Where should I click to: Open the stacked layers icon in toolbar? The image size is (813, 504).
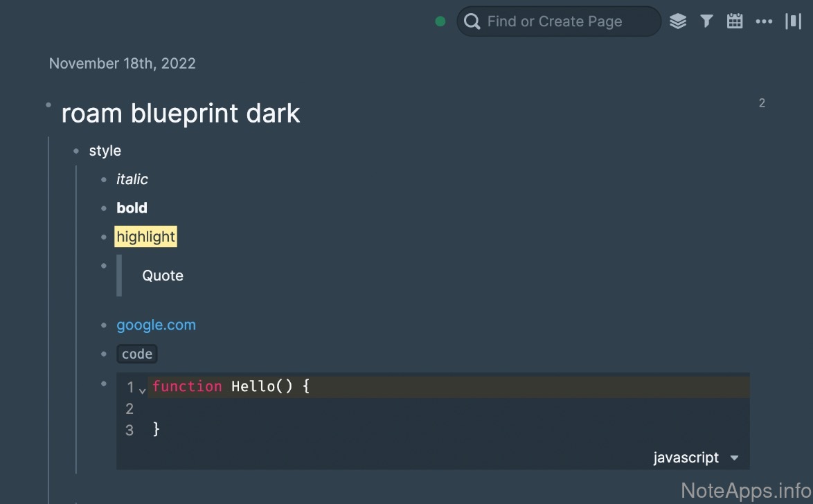[678, 21]
